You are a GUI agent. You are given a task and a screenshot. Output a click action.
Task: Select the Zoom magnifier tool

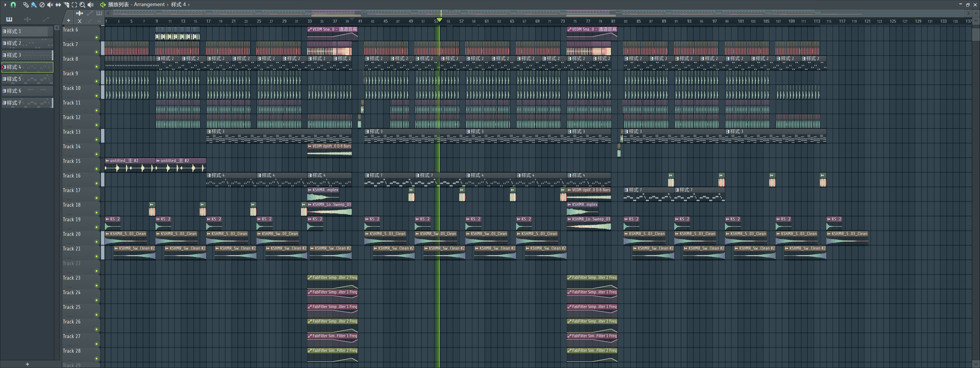coord(82,5)
